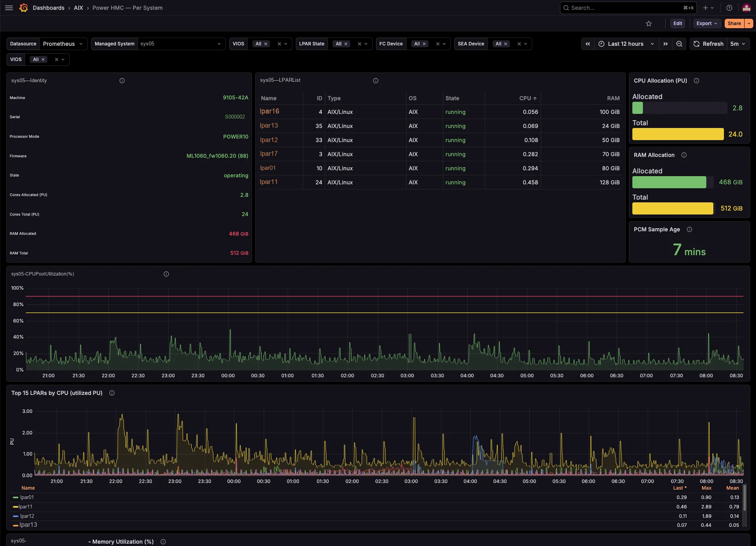Open the plus new-item menu
Image resolution: width=756 pixels, height=546 pixels.
point(708,8)
